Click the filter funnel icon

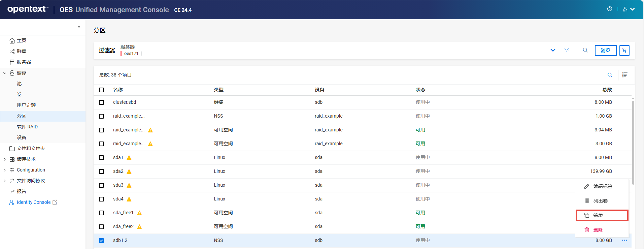[x=567, y=50]
